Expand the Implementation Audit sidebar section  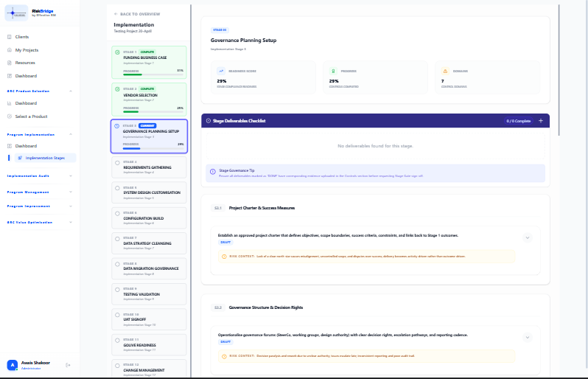click(71, 176)
